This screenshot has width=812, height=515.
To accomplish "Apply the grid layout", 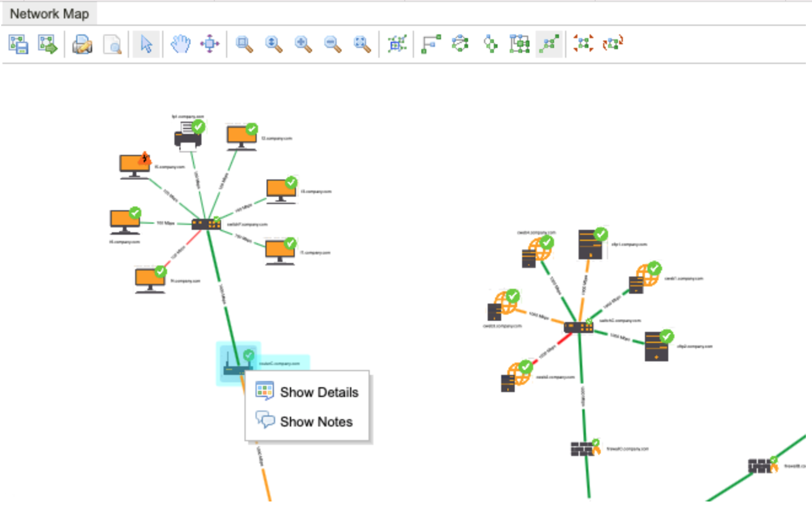I will click(x=520, y=44).
